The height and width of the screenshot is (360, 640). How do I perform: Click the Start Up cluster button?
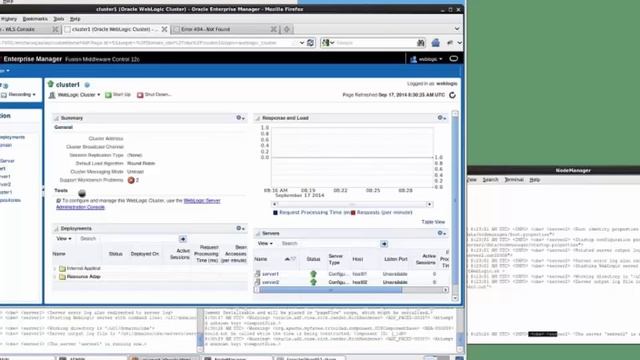tap(118, 95)
